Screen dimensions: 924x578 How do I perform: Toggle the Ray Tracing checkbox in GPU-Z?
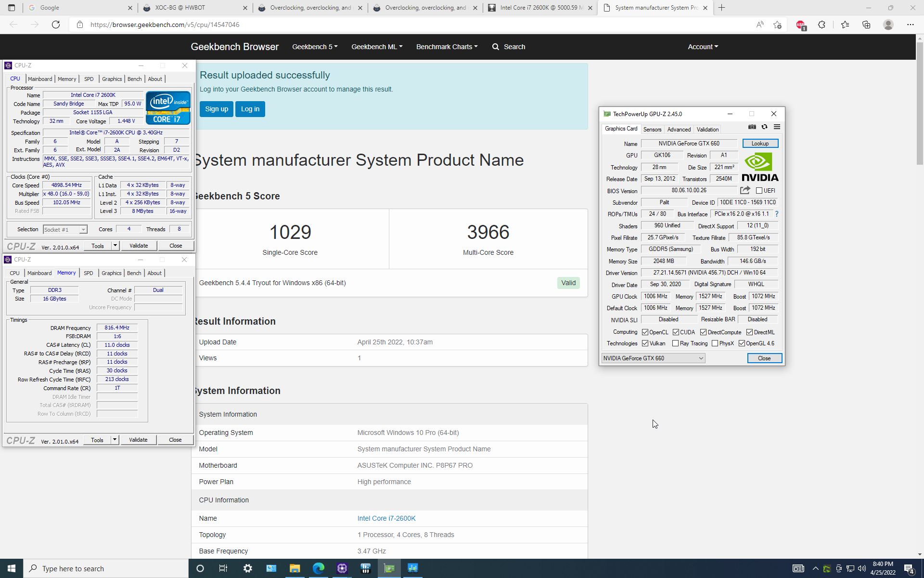675,343
